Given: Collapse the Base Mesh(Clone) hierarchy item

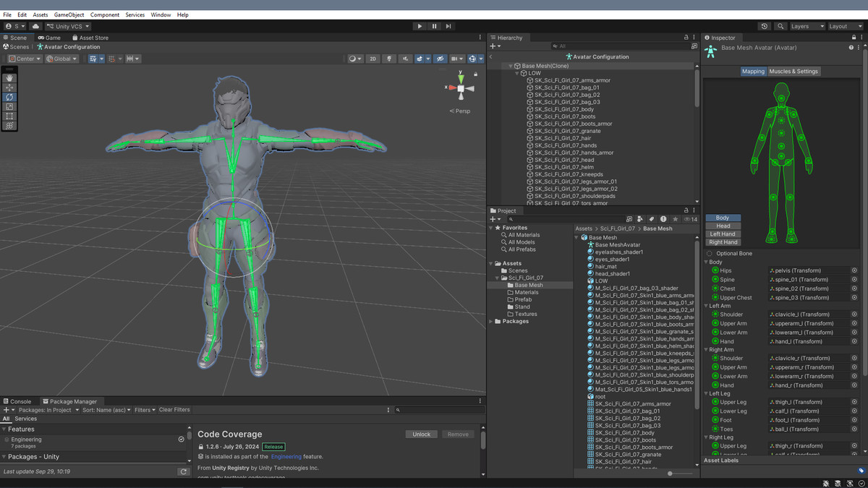Looking at the screenshot, I should click(x=511, y=66).
